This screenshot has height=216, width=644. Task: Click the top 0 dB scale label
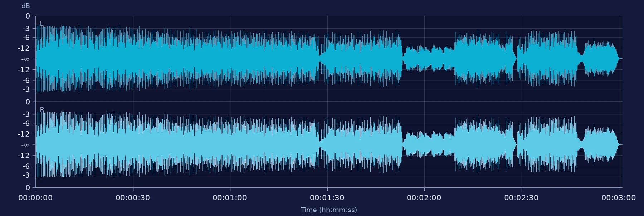tap(28, 16)
